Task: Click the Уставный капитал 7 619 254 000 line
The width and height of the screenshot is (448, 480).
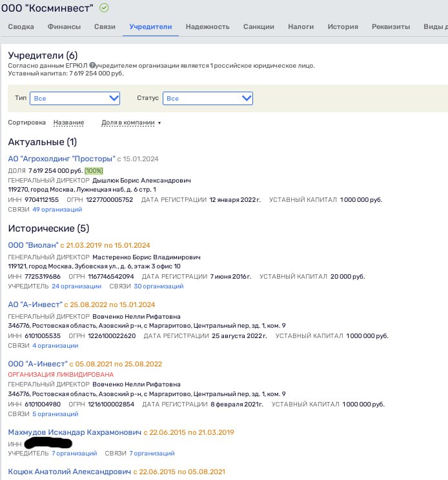Action: [x=66, y=74]
